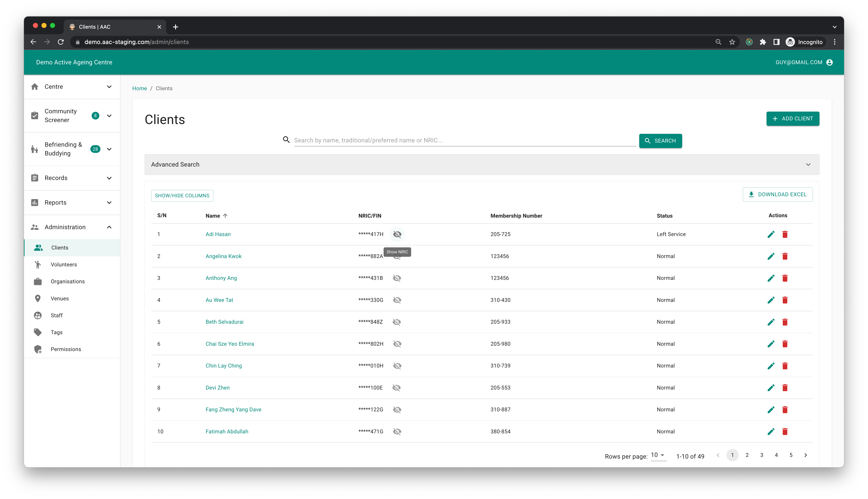
Task: Show NRIC for Anthony Ang
Action: 397,278
